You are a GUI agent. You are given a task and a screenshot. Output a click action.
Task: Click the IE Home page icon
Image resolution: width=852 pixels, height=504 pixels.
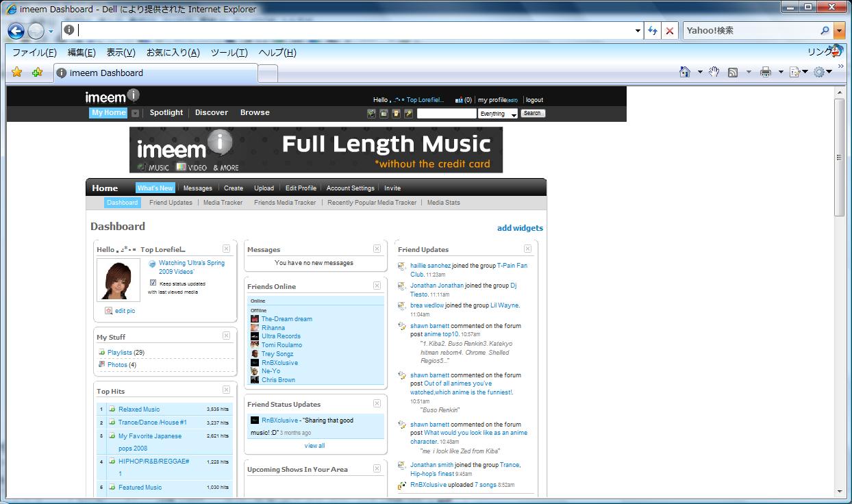point(684,72)
